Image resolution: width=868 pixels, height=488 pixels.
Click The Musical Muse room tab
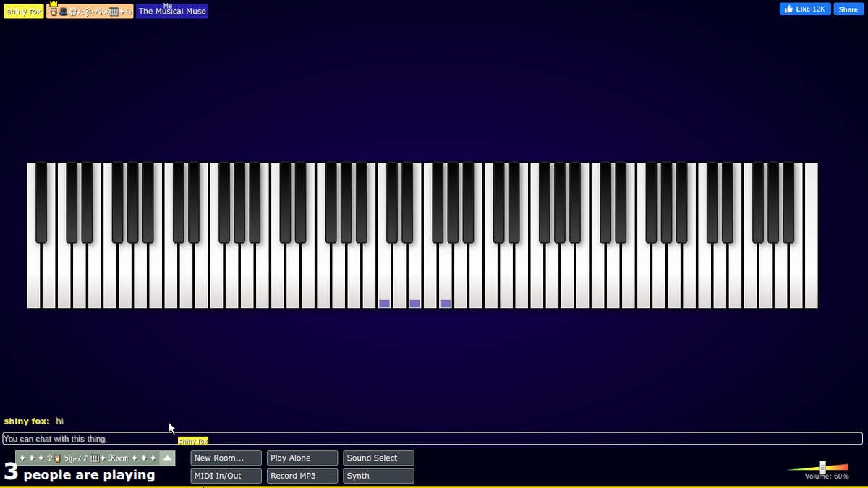(171, 12)
